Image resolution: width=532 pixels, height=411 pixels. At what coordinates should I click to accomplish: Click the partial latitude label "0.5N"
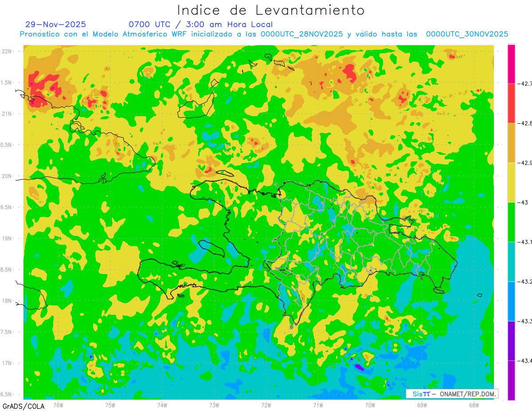(7, 145)
